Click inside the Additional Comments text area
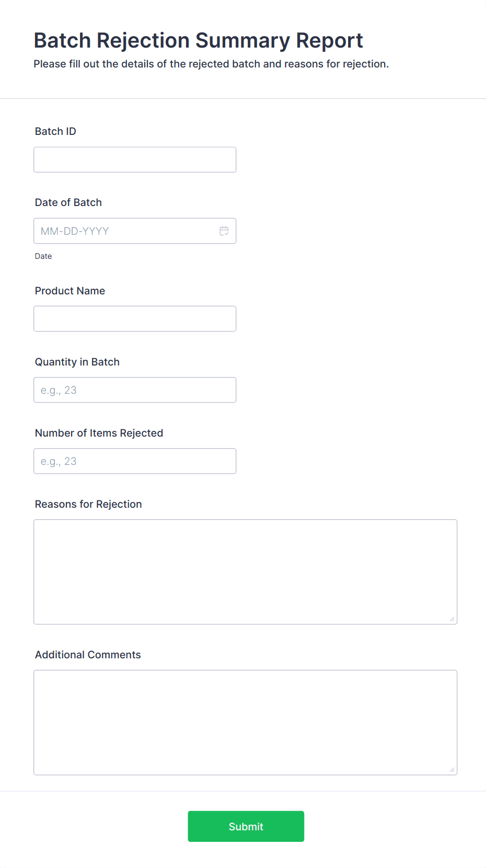486x868 pixels. (245, 722)
